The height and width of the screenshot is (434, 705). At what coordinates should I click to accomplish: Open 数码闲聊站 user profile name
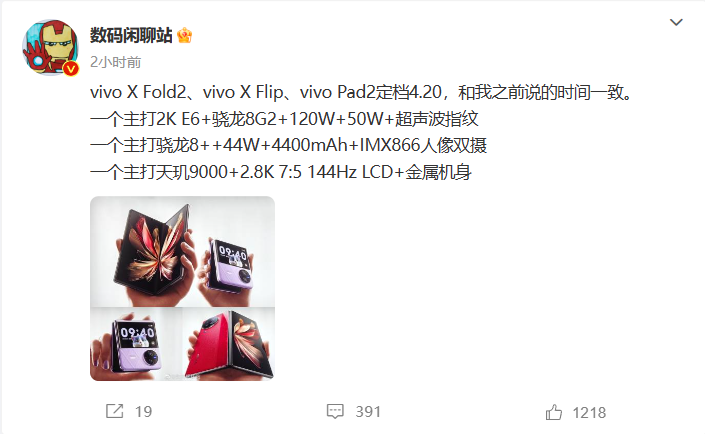(131, 35)
